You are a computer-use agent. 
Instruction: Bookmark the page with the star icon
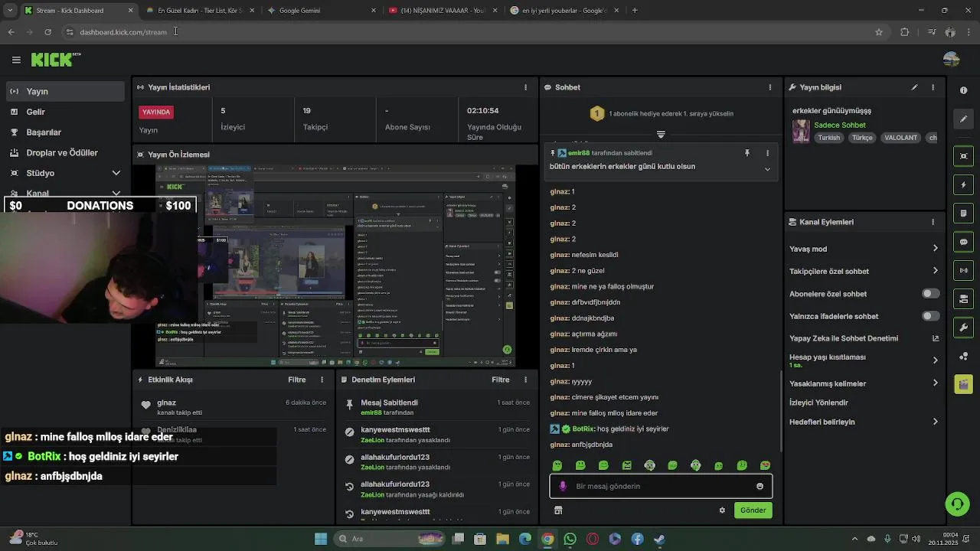(x=879, y=32)
